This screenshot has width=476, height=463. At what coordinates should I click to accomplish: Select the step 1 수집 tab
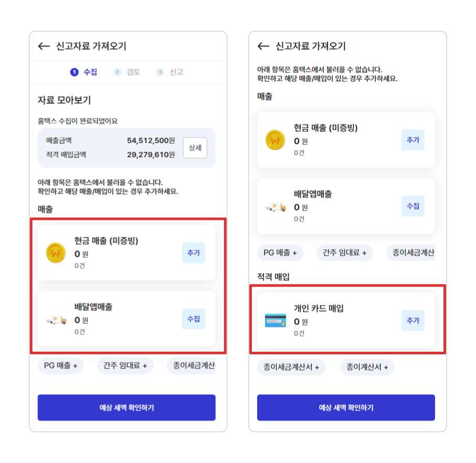[x=84, y=72]
